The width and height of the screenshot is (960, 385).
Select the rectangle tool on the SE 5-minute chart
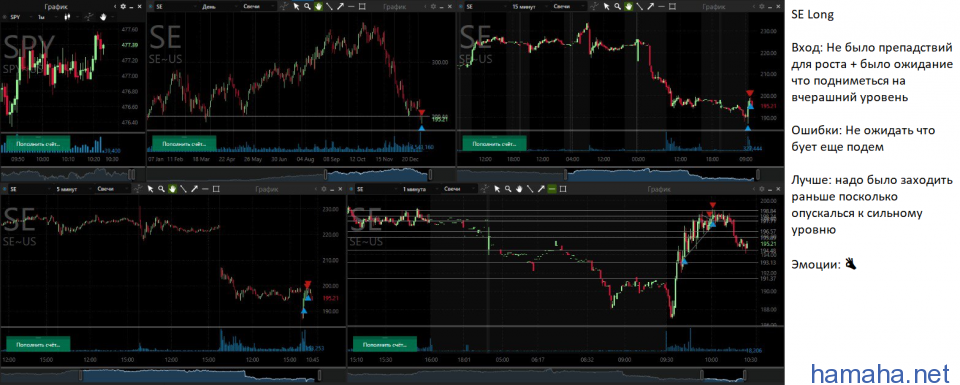(216, 189)
